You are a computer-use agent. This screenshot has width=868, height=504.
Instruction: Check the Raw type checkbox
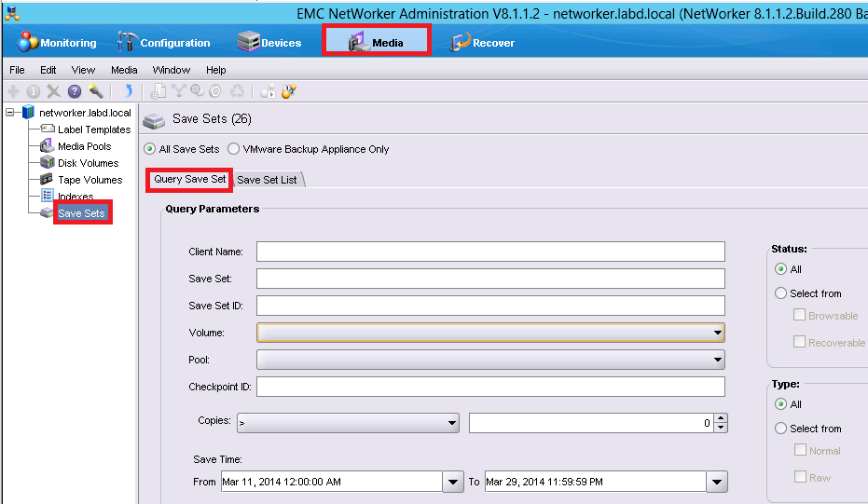(x=800, y=477)
